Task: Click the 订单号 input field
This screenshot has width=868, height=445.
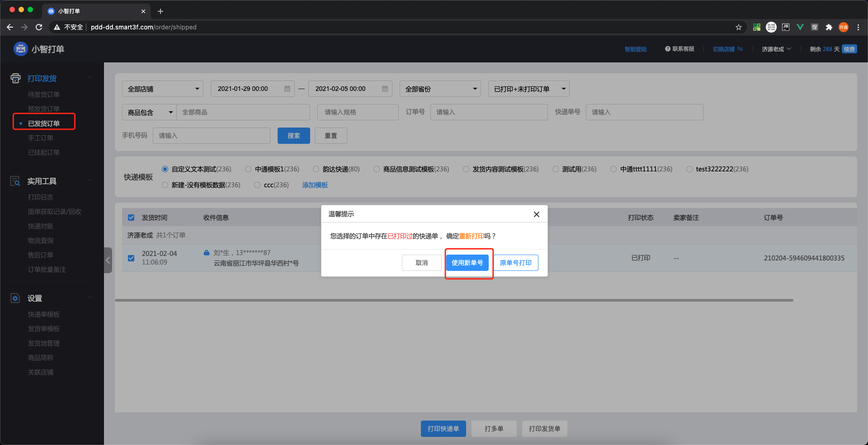Action: tap(489, 112)
